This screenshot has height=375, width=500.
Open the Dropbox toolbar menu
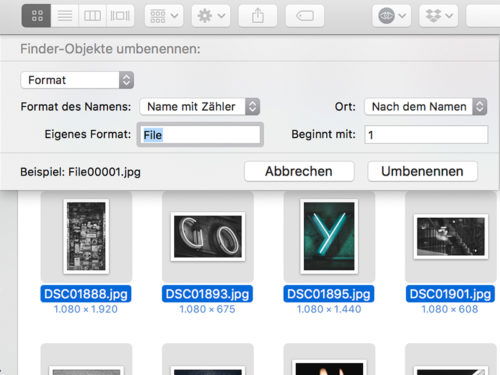coord(439,15)
